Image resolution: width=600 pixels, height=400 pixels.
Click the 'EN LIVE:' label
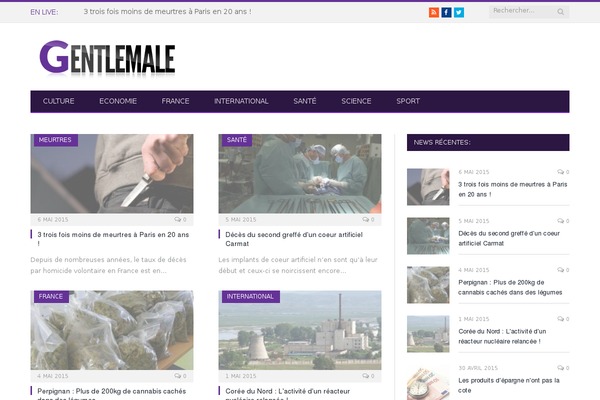[x=44, y=12]
